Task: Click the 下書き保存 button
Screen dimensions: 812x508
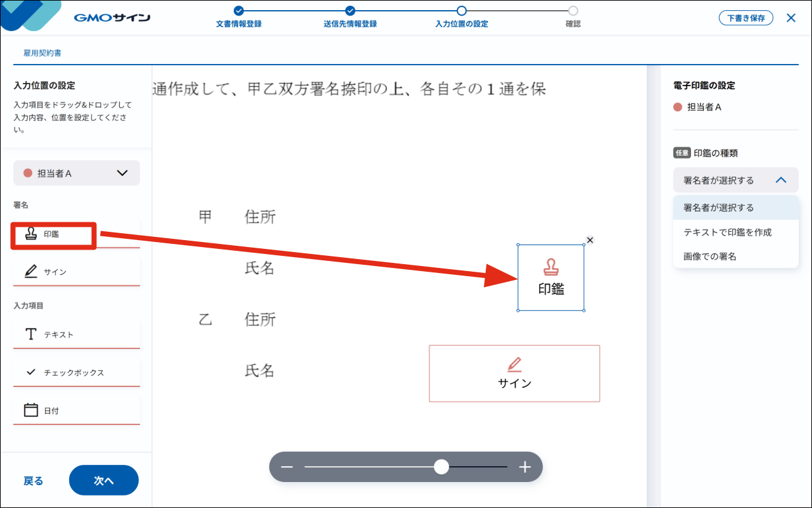Action: tap(745, 18)
